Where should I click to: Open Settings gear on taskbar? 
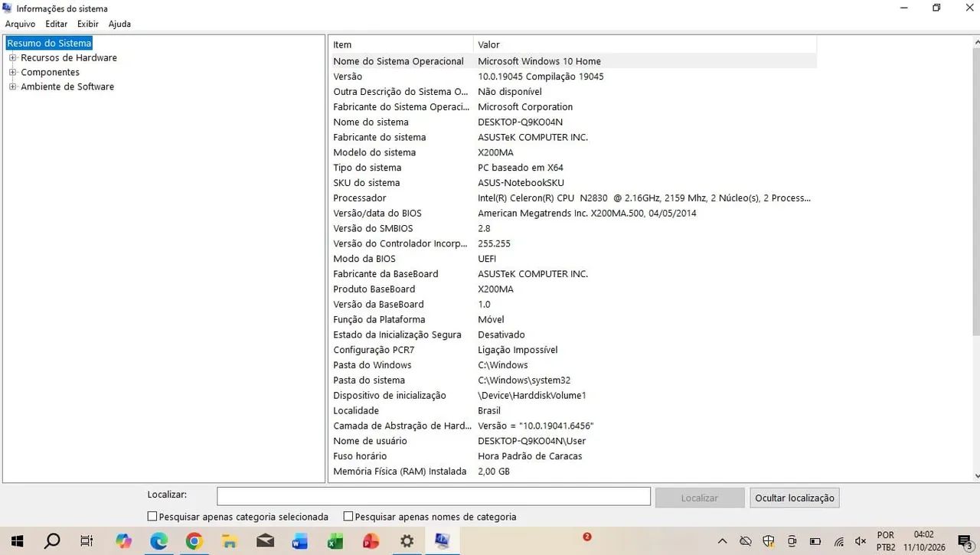click(407, 541)
